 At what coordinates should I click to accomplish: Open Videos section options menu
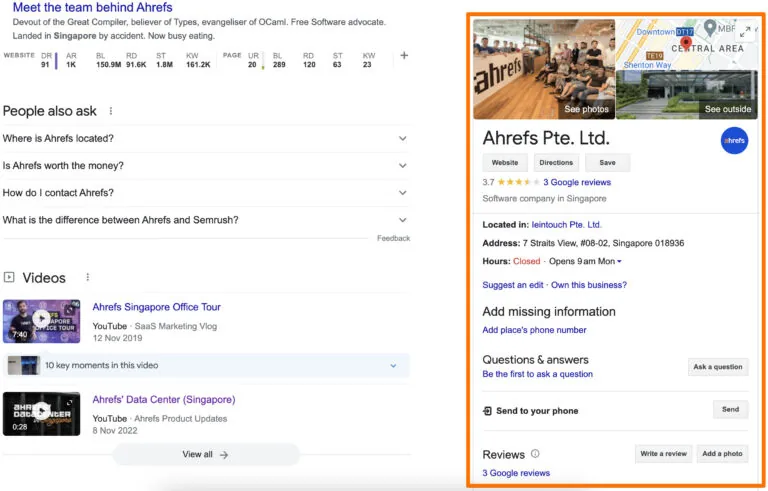(x=88, y=277)
